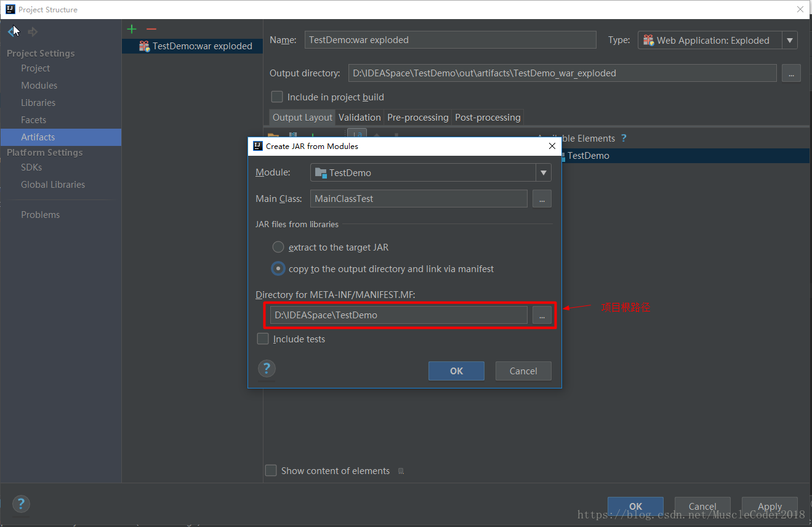Toggle Show content of elements checkbox
This screenshot has width=812, height=527.
tap(271, 471)
